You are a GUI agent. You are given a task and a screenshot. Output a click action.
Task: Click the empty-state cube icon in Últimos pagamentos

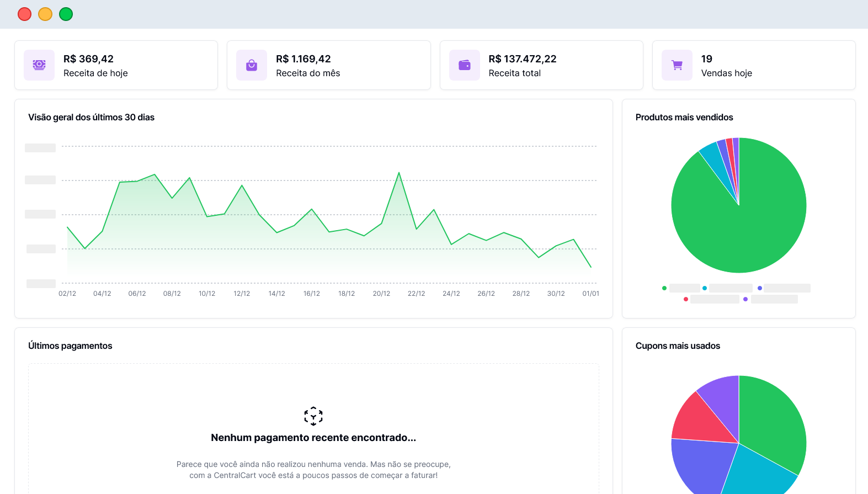313,416
